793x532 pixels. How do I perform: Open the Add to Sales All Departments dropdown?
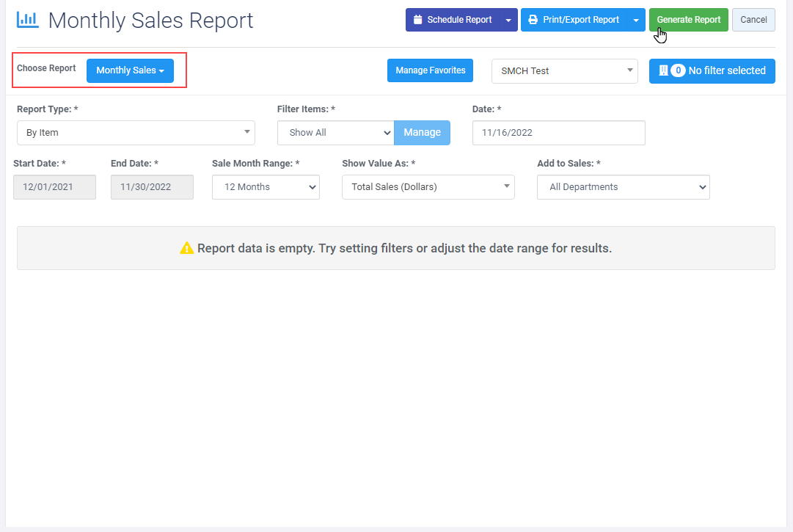click(624, 187)
